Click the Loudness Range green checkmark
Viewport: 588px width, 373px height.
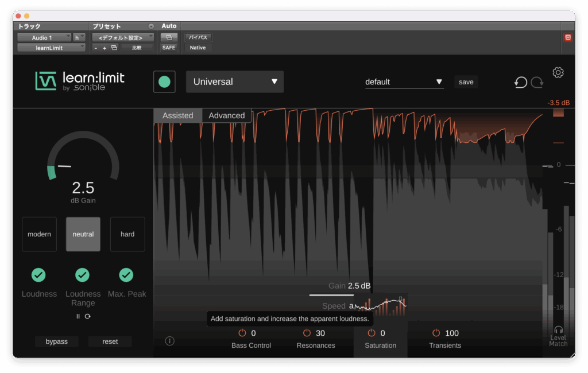click(83, 275)
